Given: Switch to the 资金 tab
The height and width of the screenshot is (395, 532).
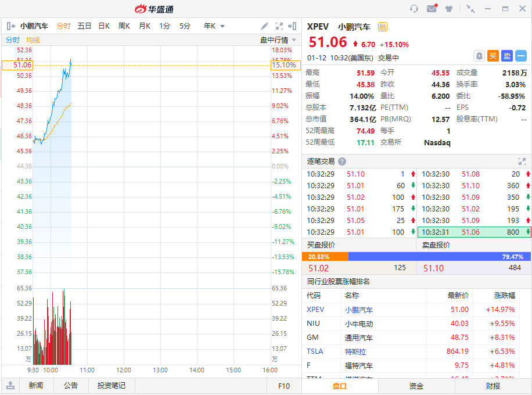Looking at the screenshot, I should coord(416,386).
